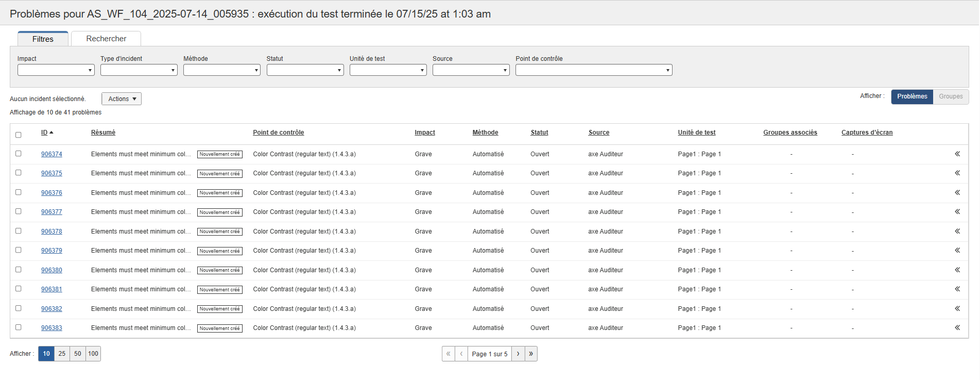Image resolution: width=980 pixels, height=380 pixels.
Task: Expand details chevron for issue 906374
Action: pos(957,154)
